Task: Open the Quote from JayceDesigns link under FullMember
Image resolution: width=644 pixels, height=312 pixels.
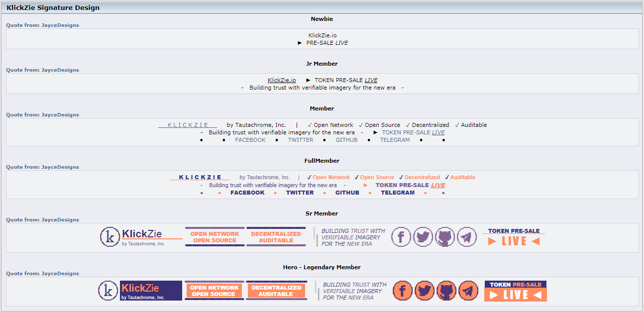Action: (42, 167)
